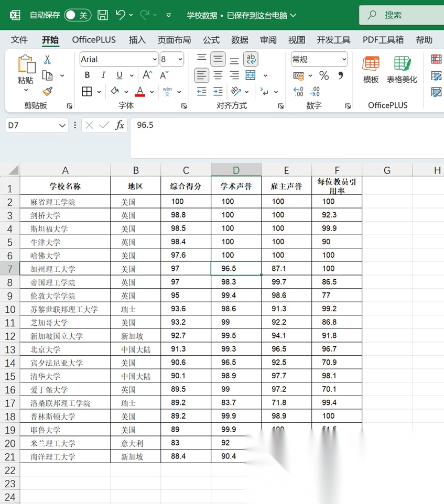Align text to the right
Image resolution: width=444 pixels, height=504 pixels.
234,75
